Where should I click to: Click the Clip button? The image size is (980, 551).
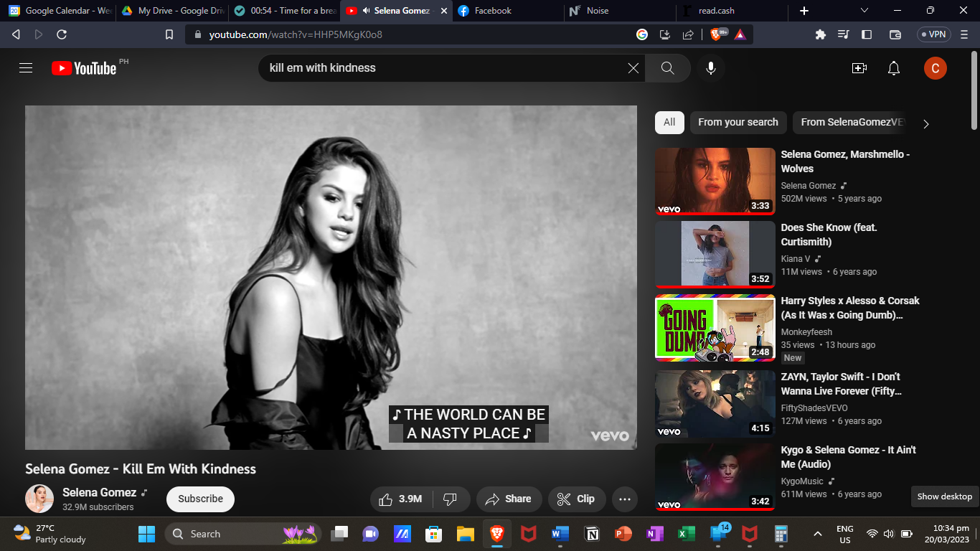(577, 499)
